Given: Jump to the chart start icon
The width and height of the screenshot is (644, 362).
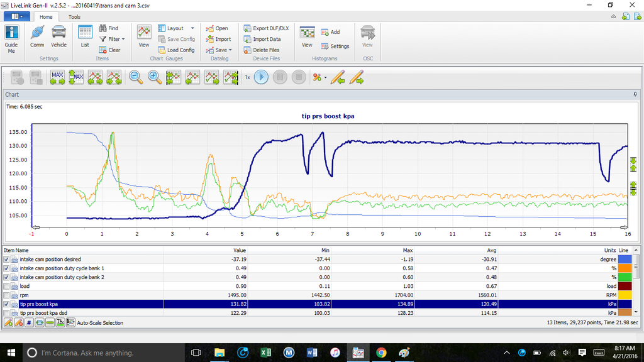Looking at the screenshot, I should tap(174, 77).
